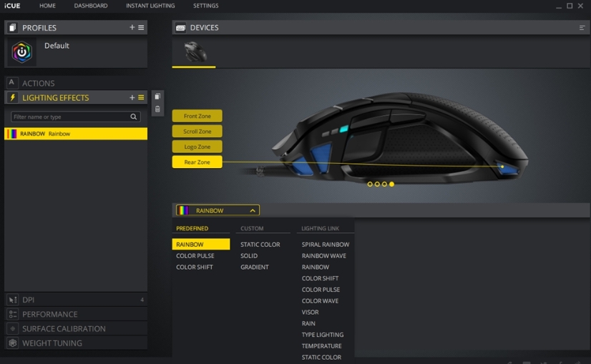
Task: Select the third mouse view dot
Action: (x=384, y=185)
